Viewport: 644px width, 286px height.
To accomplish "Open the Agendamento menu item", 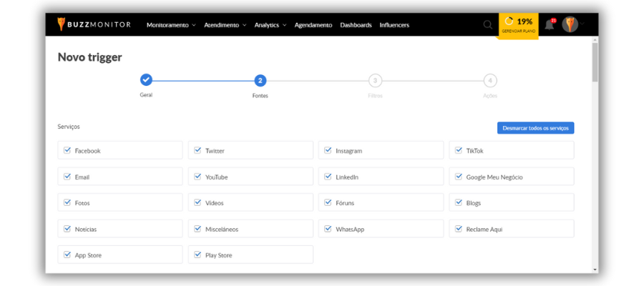I will 313,25.
